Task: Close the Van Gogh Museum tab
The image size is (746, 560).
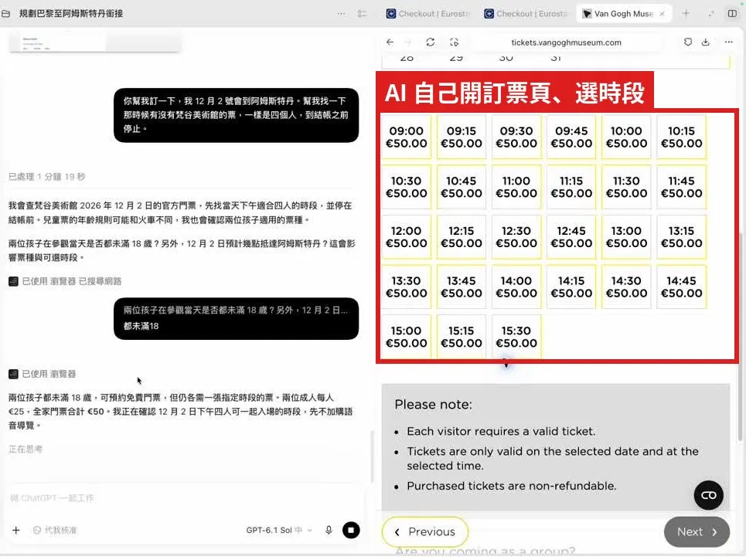Action: tap(662, 14)
